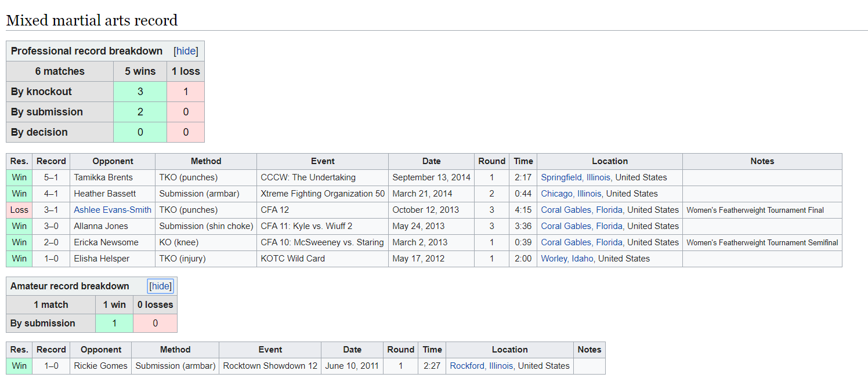Click the 'Submission (shin choke)' method cell
The width and height of the screenshot is (868, 385).
pyautogui.click(x=206, y=226)
